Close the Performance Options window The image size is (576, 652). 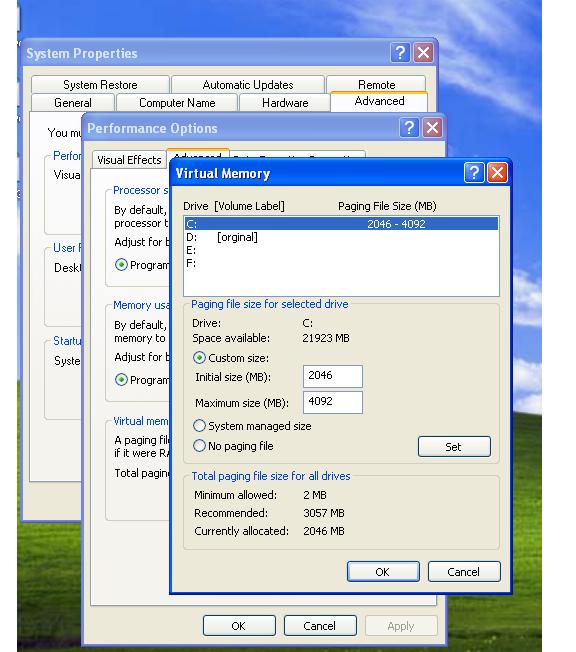(x=432, y=128)
